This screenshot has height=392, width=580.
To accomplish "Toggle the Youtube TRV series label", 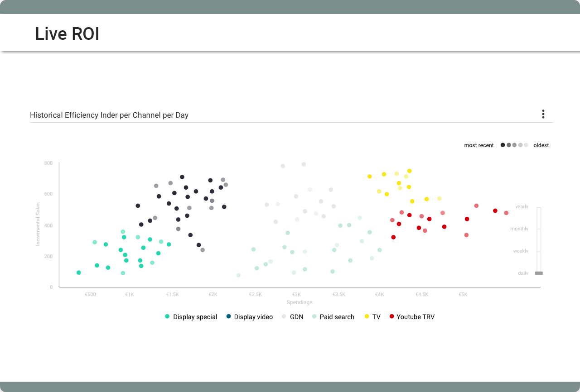I will click(416, 317).
